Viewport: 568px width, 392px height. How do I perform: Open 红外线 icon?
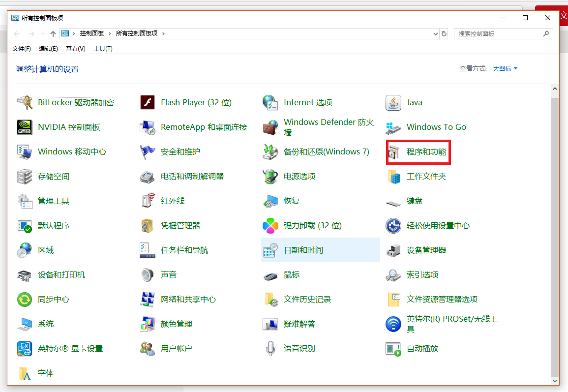[x=148, y=201]
